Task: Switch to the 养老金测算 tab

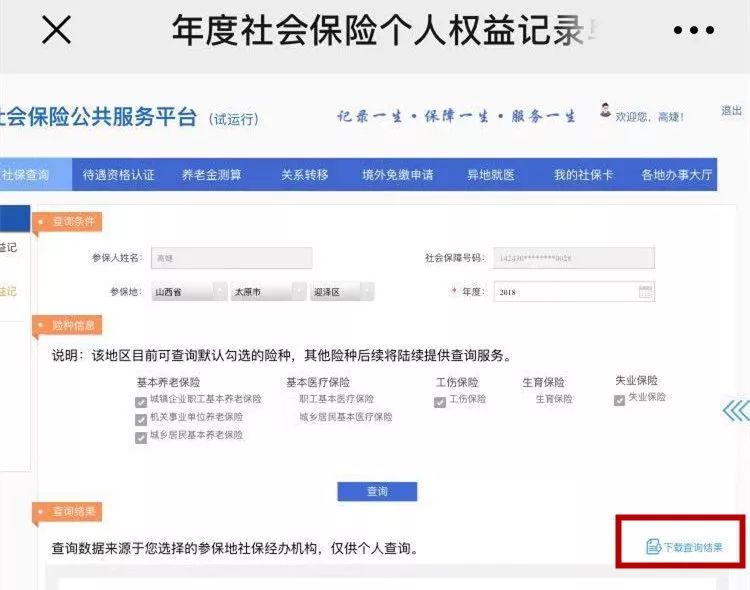Action: click(211, 175)
